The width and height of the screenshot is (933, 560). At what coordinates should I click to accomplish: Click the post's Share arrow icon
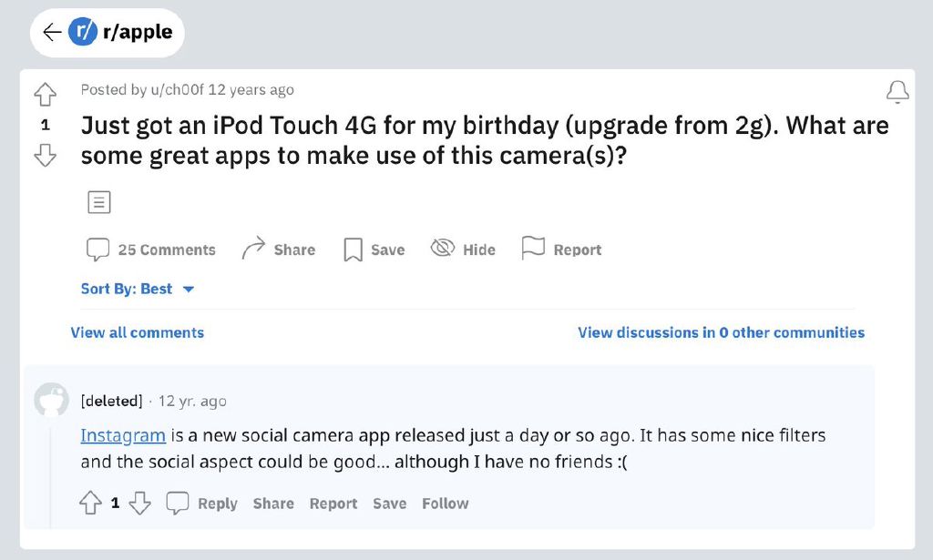click(253, 249)
